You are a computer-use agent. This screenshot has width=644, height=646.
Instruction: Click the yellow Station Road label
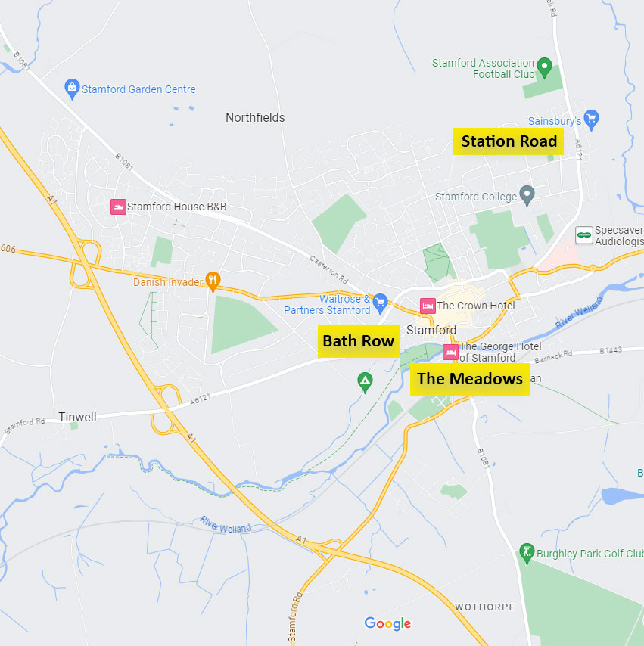pyautogui.click(x=509, y=141)
